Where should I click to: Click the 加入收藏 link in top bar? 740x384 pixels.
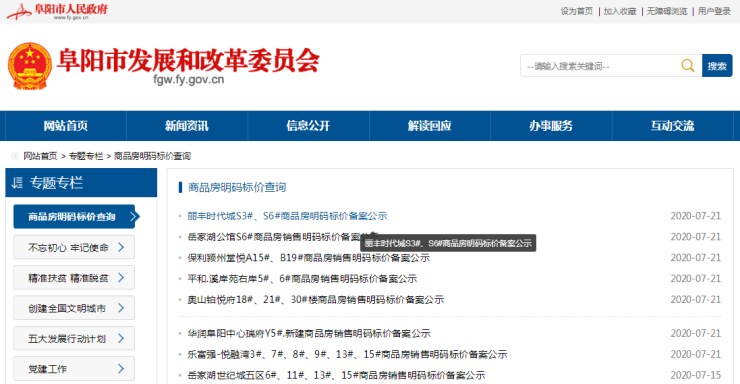coord(620,11)
